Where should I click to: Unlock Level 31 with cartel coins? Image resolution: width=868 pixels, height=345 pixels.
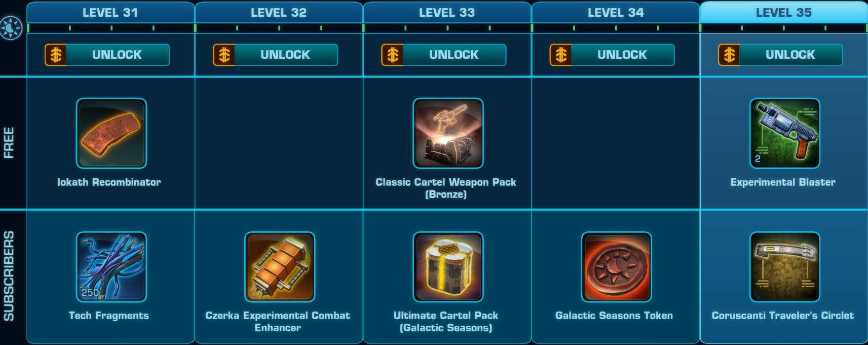[107, 55]
